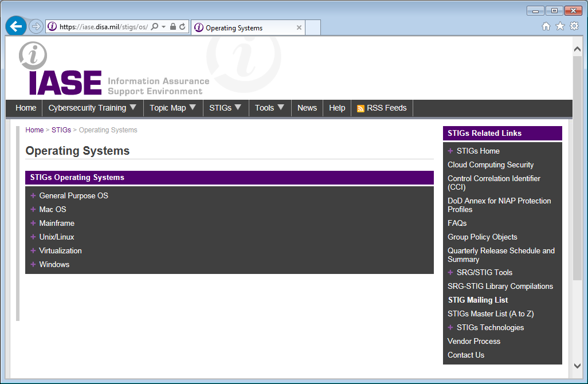Click the browser home icon
Image resolution: width=588 pixels, height=384 pixels.
(546, 26)
